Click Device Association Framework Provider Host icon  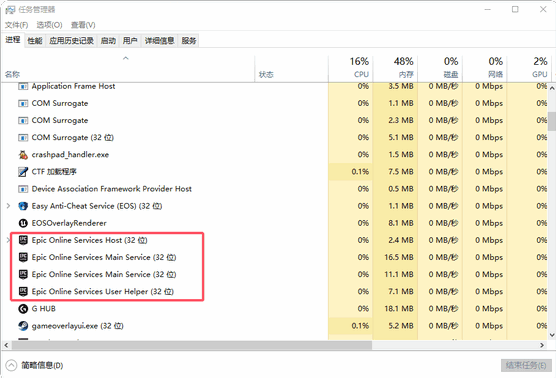[23, 189]
